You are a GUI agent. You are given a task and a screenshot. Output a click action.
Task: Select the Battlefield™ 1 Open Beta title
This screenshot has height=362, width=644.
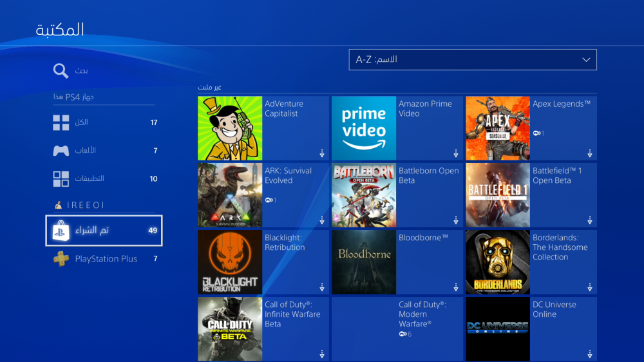click(557, 175)
